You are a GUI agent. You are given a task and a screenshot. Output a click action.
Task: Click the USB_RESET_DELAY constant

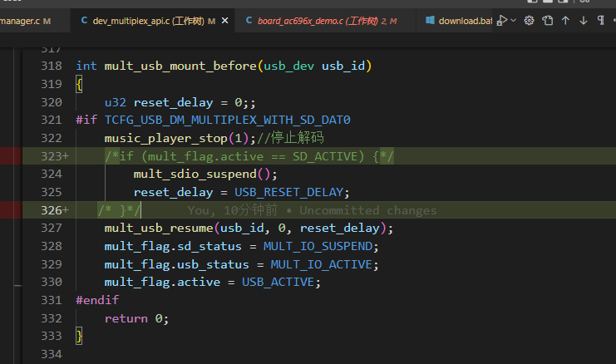[x=289, y=192]
